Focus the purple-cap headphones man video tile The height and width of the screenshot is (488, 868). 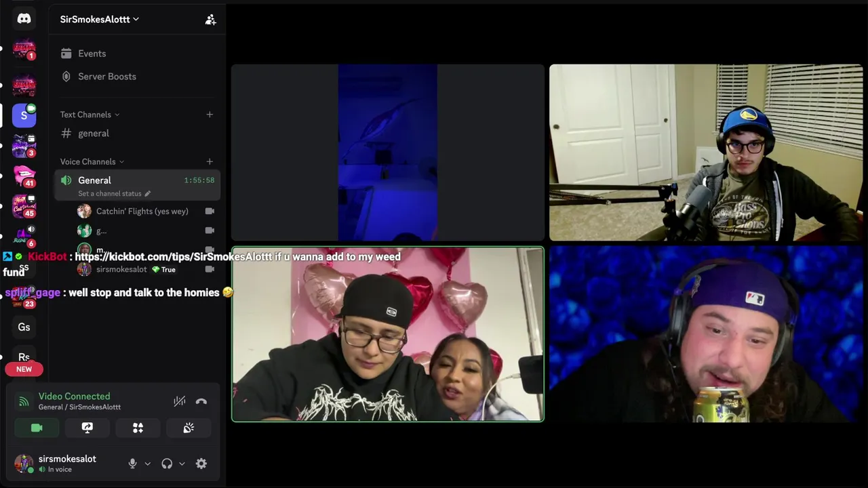coord(705,334)
